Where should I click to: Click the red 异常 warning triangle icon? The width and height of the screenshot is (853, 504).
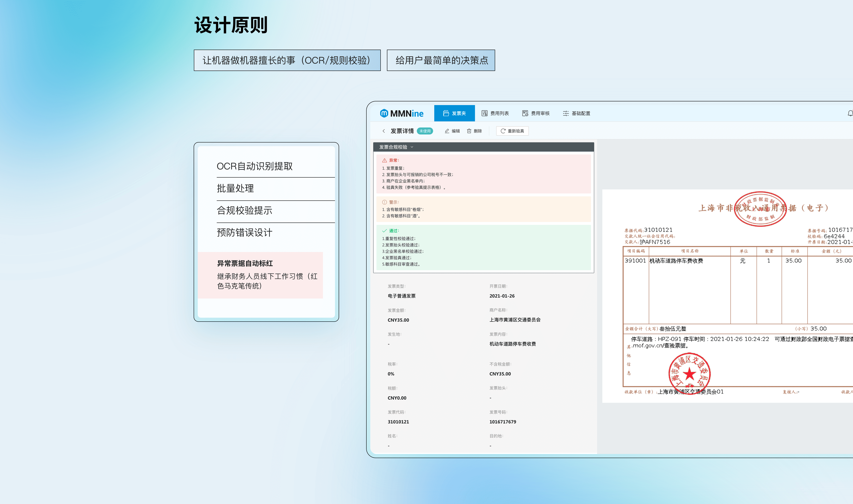coord(384,160)
